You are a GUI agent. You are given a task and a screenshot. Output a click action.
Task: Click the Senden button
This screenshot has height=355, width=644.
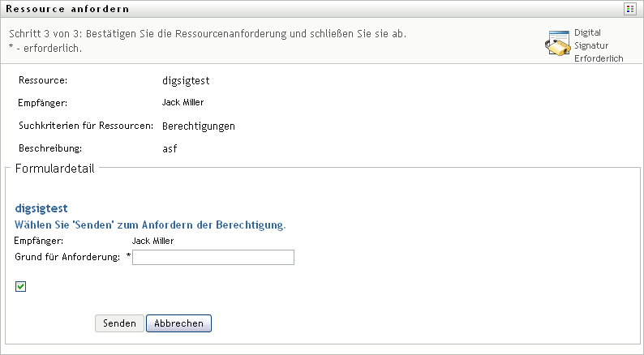[119, 323]
